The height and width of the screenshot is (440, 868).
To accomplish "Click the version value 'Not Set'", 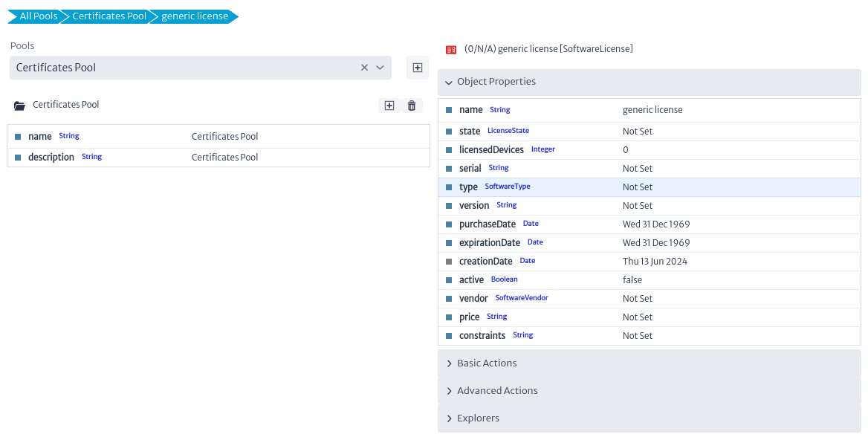I will (637, 205).
